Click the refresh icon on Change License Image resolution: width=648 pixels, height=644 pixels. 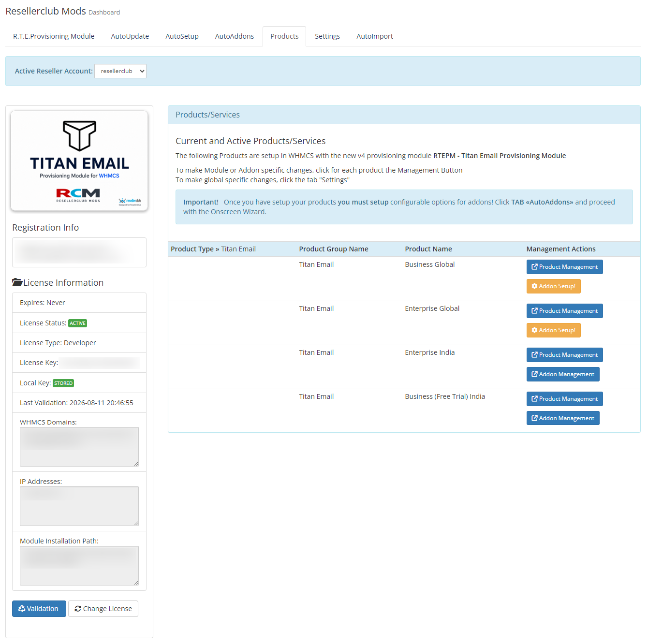click(x=78, y=609)
